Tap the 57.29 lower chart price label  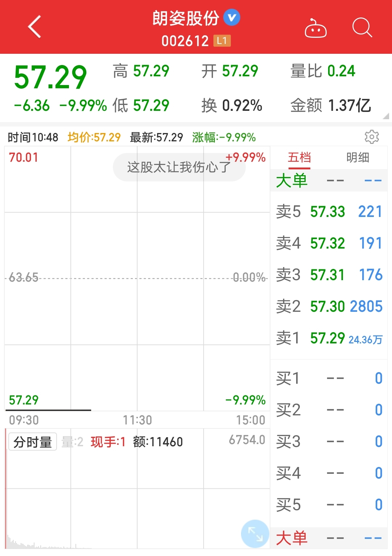tap(24, 400)
